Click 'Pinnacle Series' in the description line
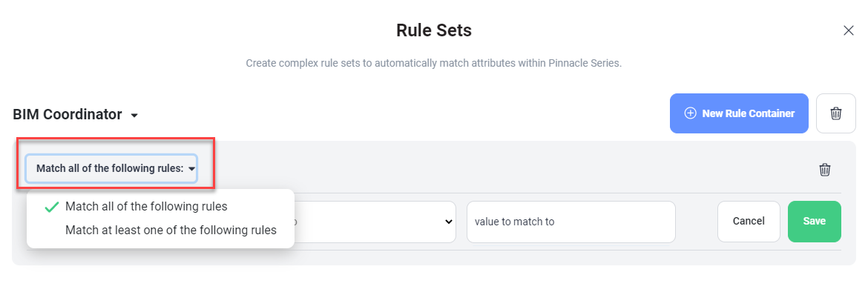868x295 pixels. pyautogui.click(x=584, y=63)
